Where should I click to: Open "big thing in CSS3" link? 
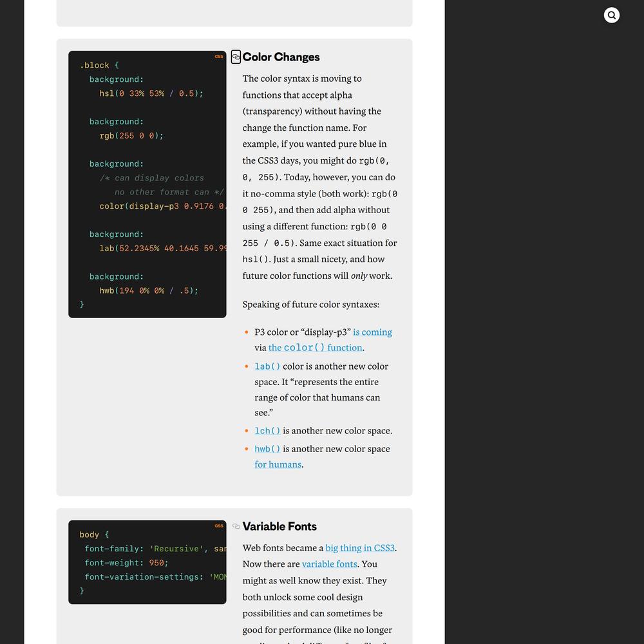coord(360,548)
